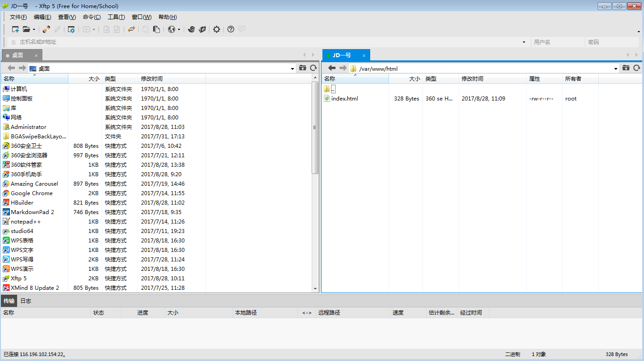Click the synchronize transfer arrows icon
The height and width of the screenshot is (361, 644).
(x=131, y=29)
